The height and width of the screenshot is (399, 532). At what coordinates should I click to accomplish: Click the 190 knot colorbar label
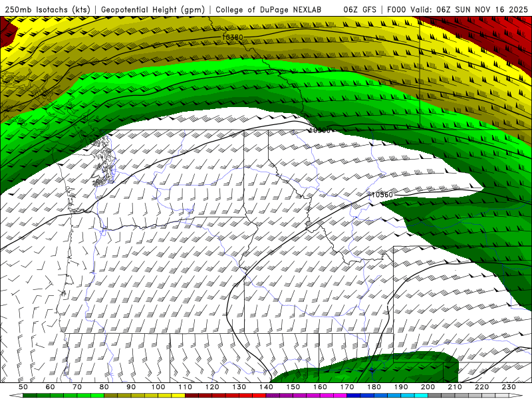(x=401, y=387)
